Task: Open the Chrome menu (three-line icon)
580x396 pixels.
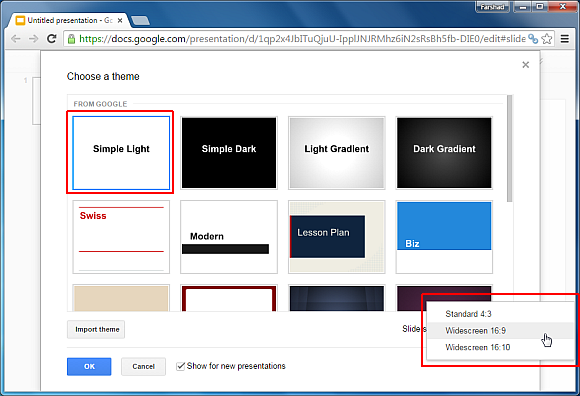Action: coord(565,38)
